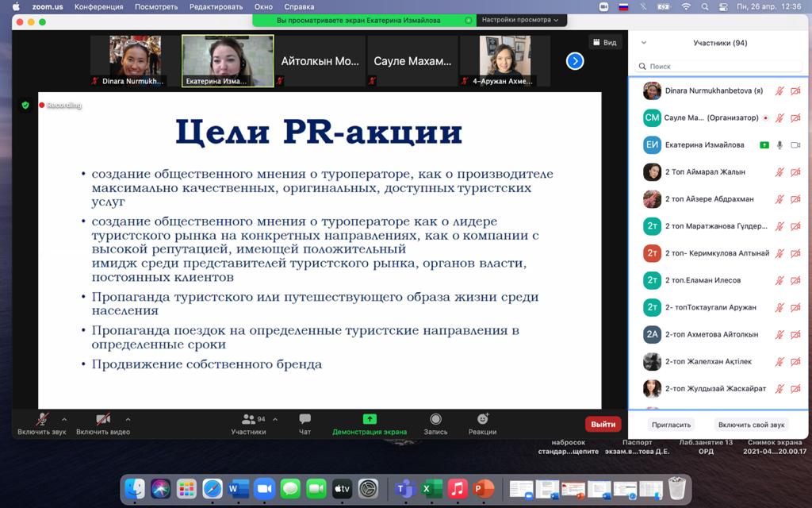Click the Participants (Участники) toolbar icon
The height and width of the screenshot is (508, 812).
248,420
